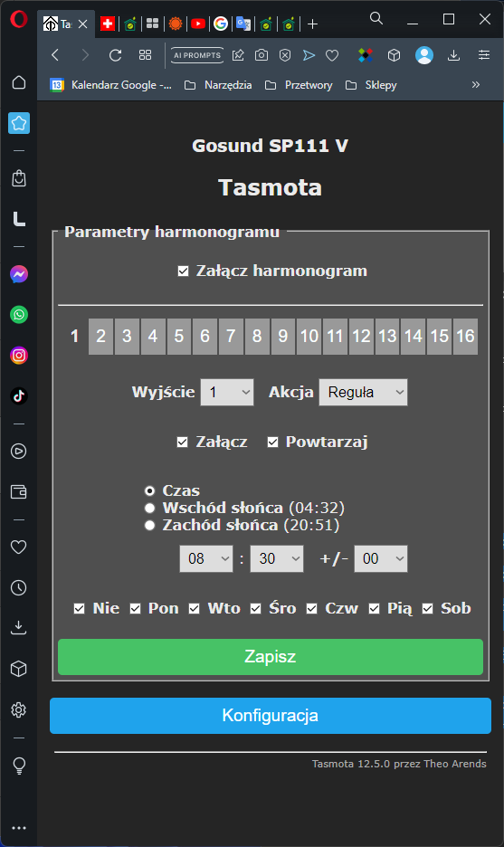Open sidebar settings gear
The image size is (504, 847).
pos(19,709)
